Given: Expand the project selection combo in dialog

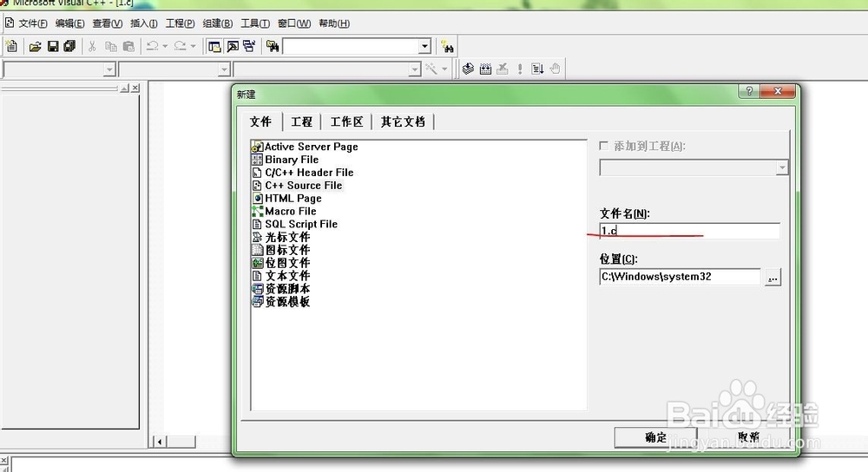Looking at the screenshot, I should coord(782,167).
